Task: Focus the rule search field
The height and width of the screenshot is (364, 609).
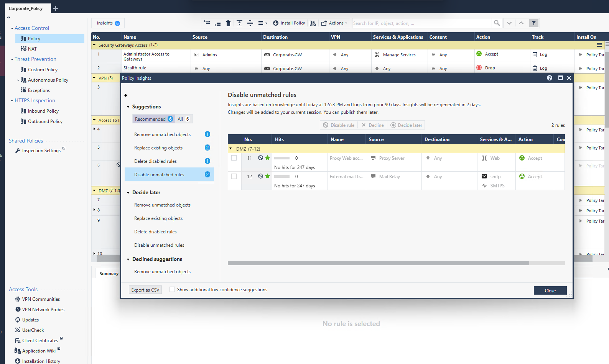Action: pyautogui.click(x=421, y=23)
